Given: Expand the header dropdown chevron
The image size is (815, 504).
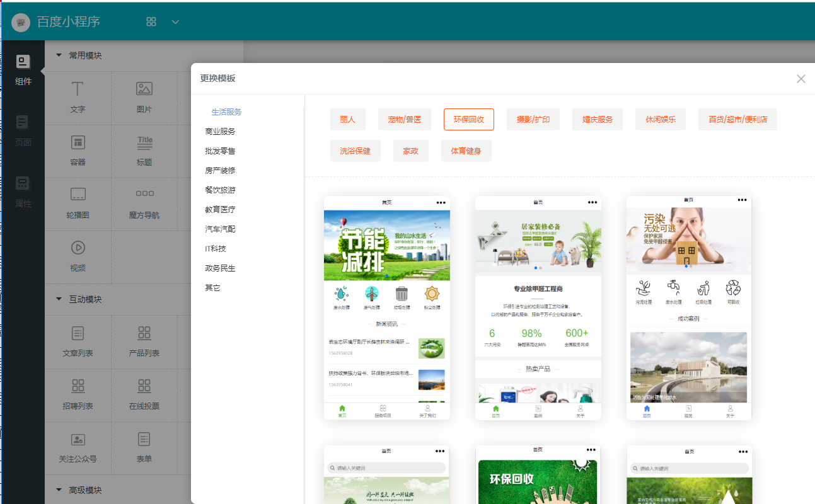Looking at the screenshot, I should [176, 22].
